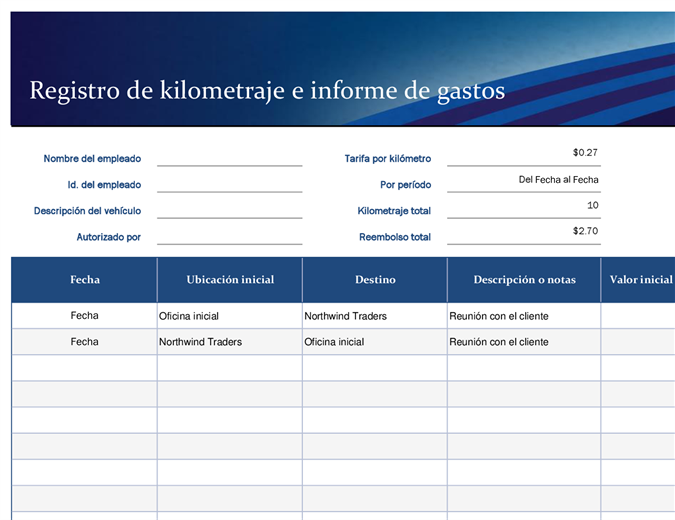Select the title 'Registro de kilometraje e informe de gastos'
675x520 pixels.
click(x=267, y=91)
